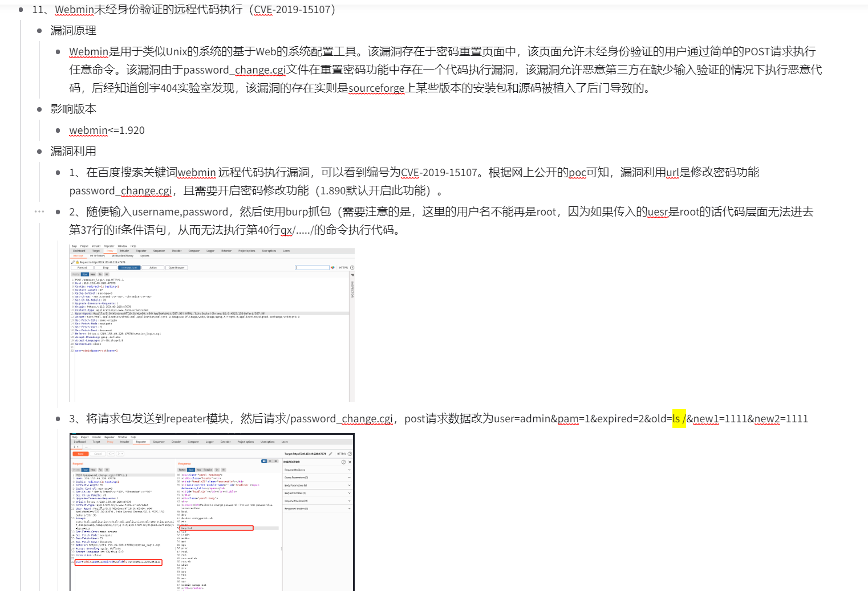Click the bullet next to 漏洞原理
Viewport: 868px width, 591px height.
click(39, 31)
